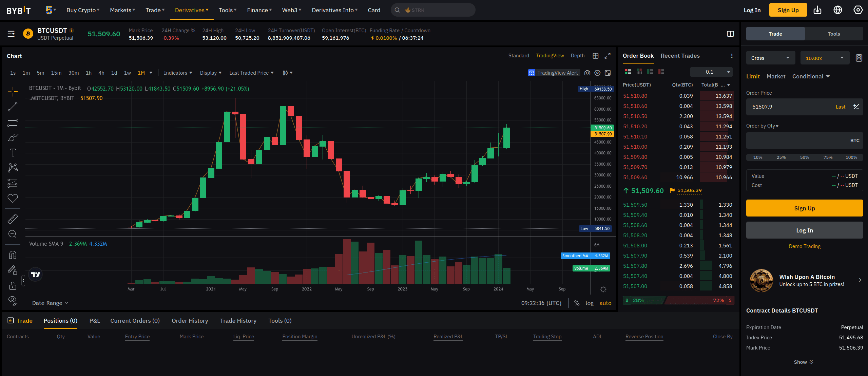Open the Derivatives menu
Viewport: 868px width, 376px height.
click(x=191, y=10)
